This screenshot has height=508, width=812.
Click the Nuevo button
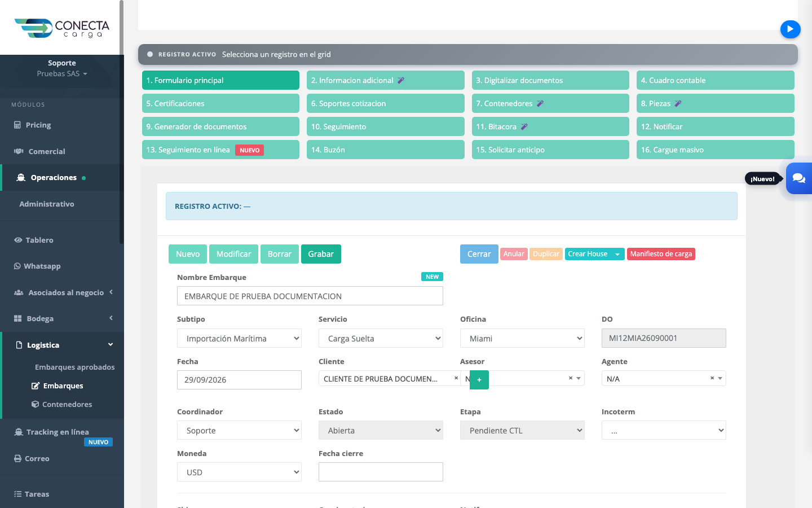pyautogui.click(x=188, y=254)
